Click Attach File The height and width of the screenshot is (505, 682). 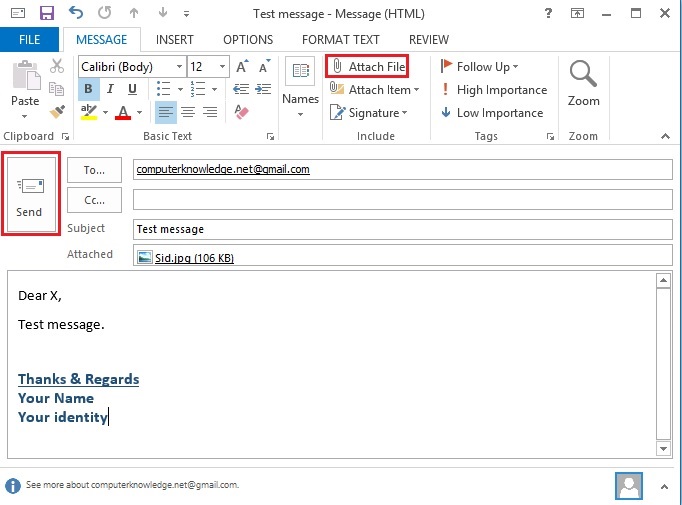point(368,67)
